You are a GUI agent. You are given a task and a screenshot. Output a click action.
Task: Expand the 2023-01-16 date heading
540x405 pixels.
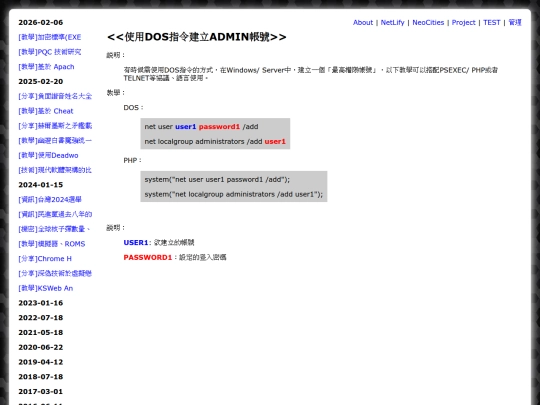tap(41, 303)
